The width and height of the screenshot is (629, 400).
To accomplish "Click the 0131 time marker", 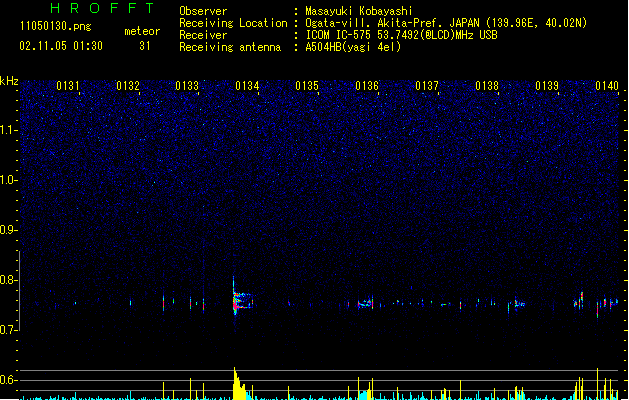I will pyautogui.click(x=67, y=86).
